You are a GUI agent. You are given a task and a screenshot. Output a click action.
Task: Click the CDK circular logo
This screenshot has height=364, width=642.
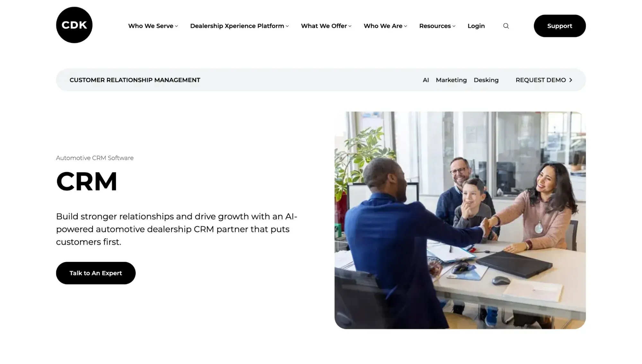[x=74, y=25]
